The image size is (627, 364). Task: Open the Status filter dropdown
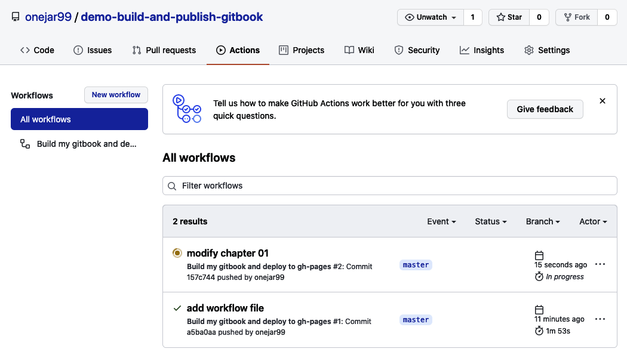click(491, 221)
